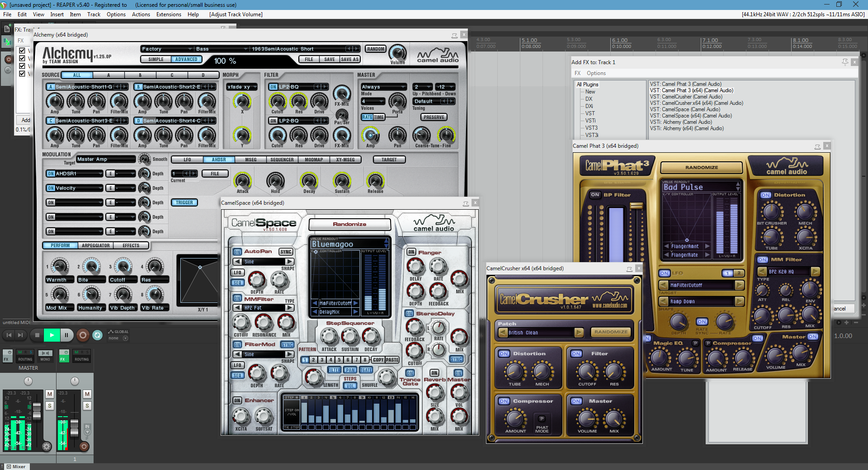868x470 pixels.
Task: Open REAPER's Options menu
Action: pyautogui.click(x=116, y=14)
